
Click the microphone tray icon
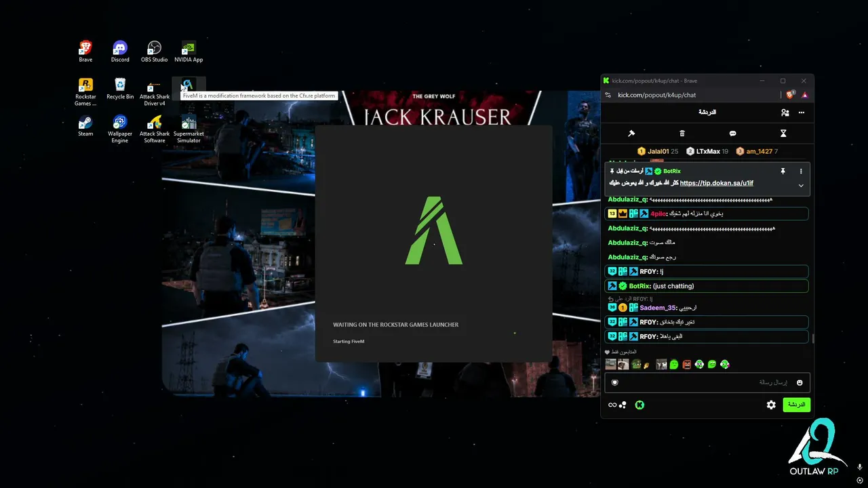(860, 468)
